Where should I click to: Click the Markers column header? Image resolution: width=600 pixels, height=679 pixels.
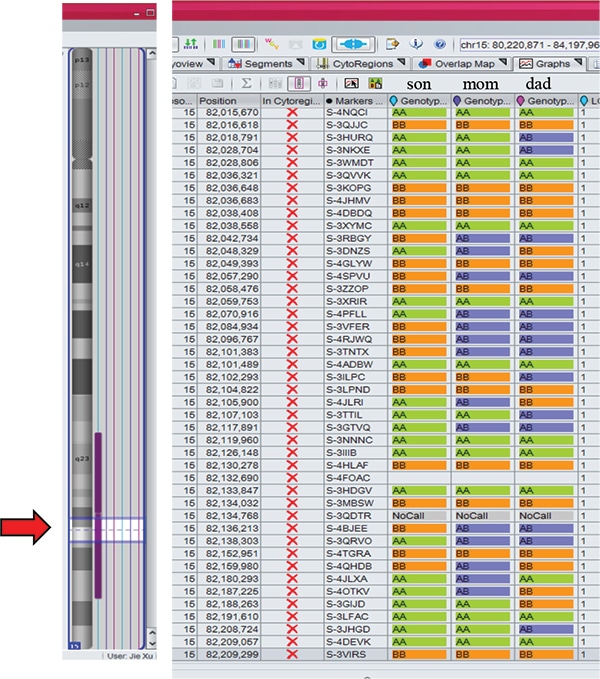(355, 101)
